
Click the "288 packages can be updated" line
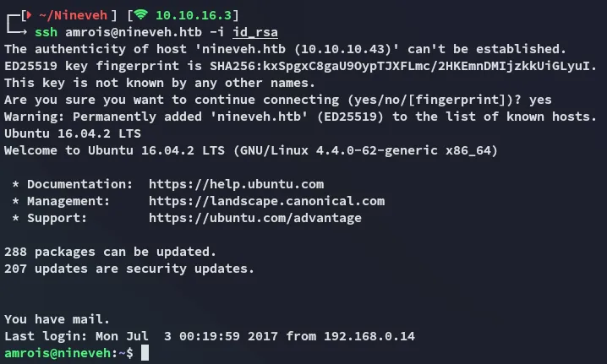[110, 252]
